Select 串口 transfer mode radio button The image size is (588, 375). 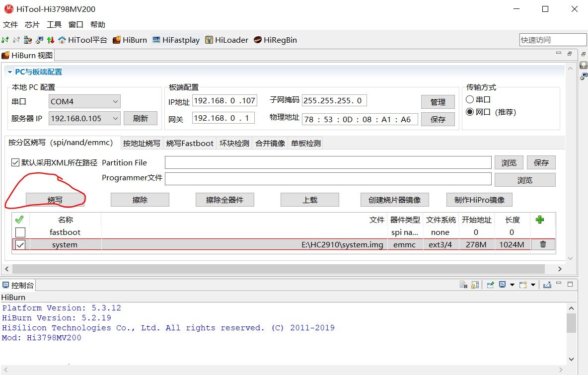(x=469, y=99)
